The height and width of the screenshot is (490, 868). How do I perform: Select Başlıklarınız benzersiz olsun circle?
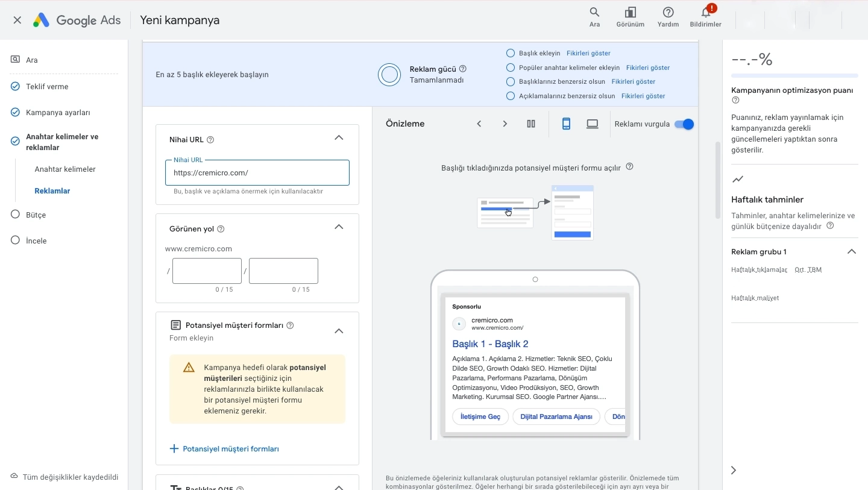click(x=511, y=81)
